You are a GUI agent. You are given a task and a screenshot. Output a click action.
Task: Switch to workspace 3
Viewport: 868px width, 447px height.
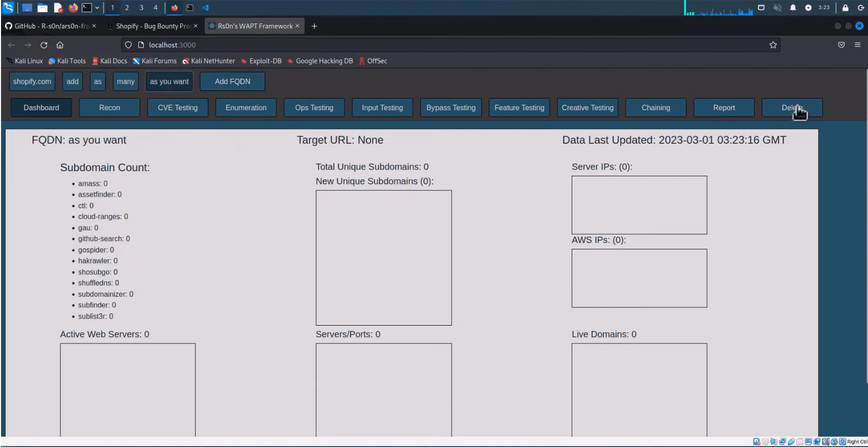click(141, 8)
